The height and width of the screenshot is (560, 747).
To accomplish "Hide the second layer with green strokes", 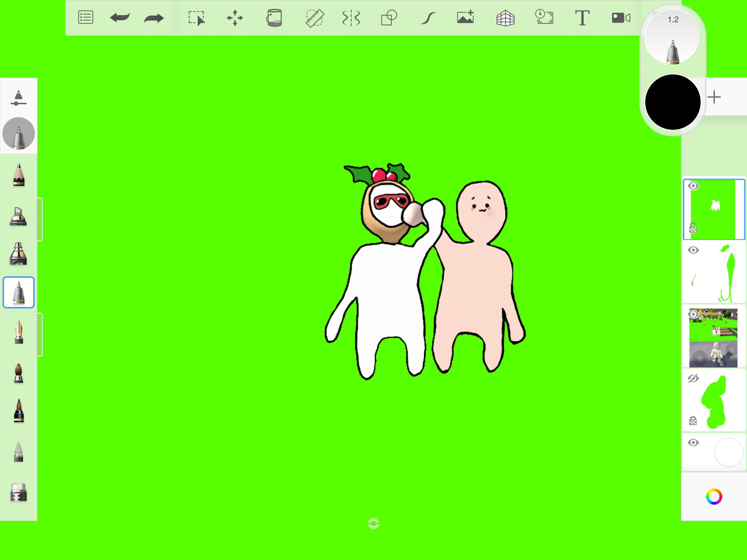I will pyautogui.click(x=693, y=250).
